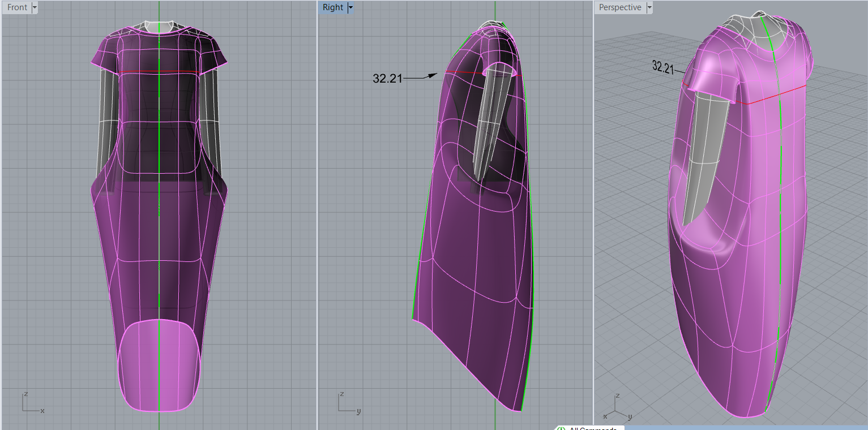Activate the Front viewport title label
Image resolution: width=868 pixels, height=430 pixels.
pyautogui.click(x=18, y=7)
